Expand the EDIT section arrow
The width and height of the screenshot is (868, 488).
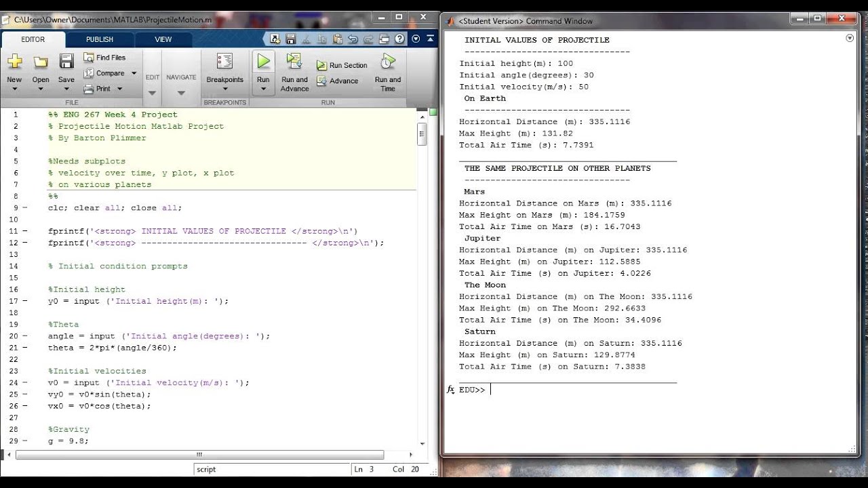pos(153,93)
